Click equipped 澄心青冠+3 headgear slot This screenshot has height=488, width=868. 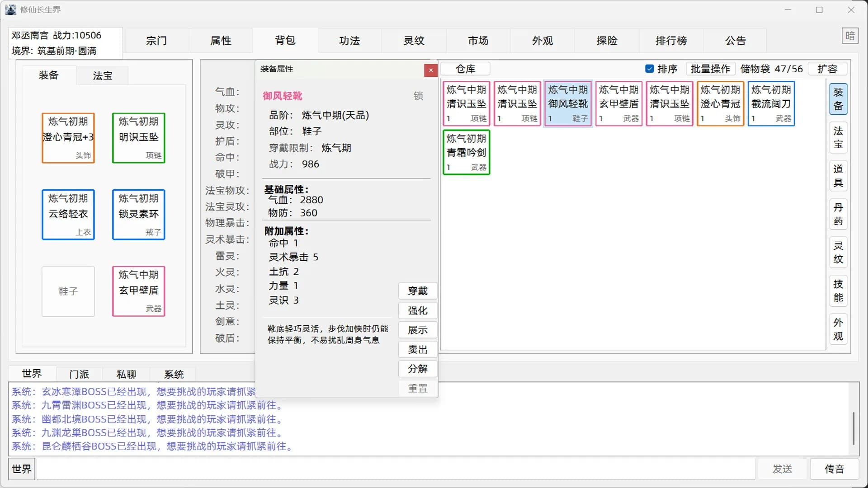pyautogui.click(x=68, y=138)
